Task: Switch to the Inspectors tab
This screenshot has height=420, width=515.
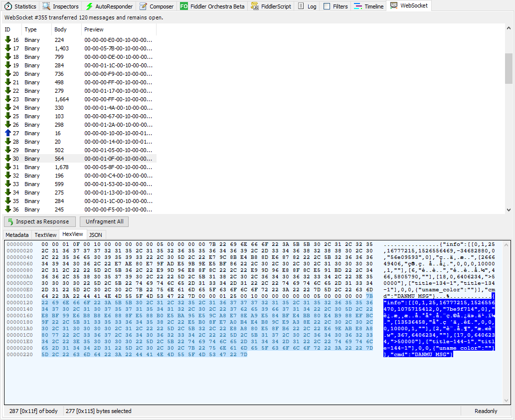Action: click(60, 6)
